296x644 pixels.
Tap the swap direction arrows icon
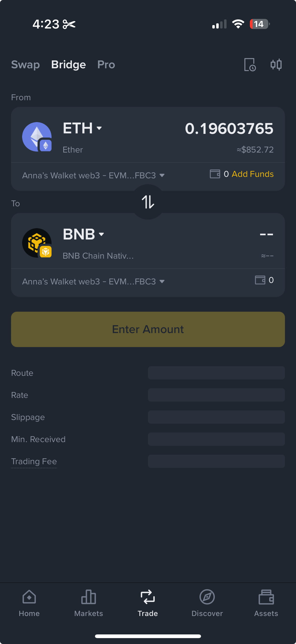148,202
